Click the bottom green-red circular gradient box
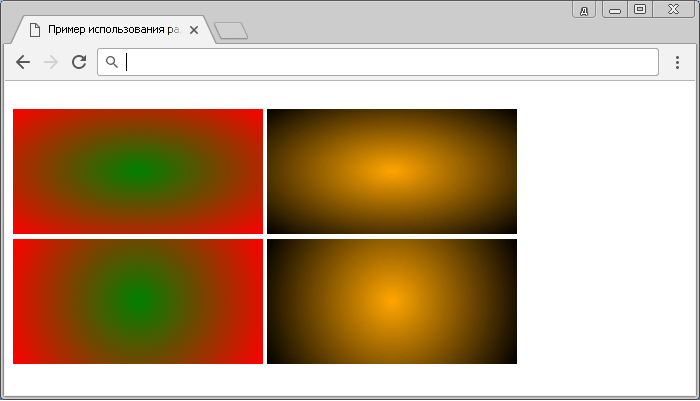The width and height of the screenshot is (700, 401). tap(138, 301)
